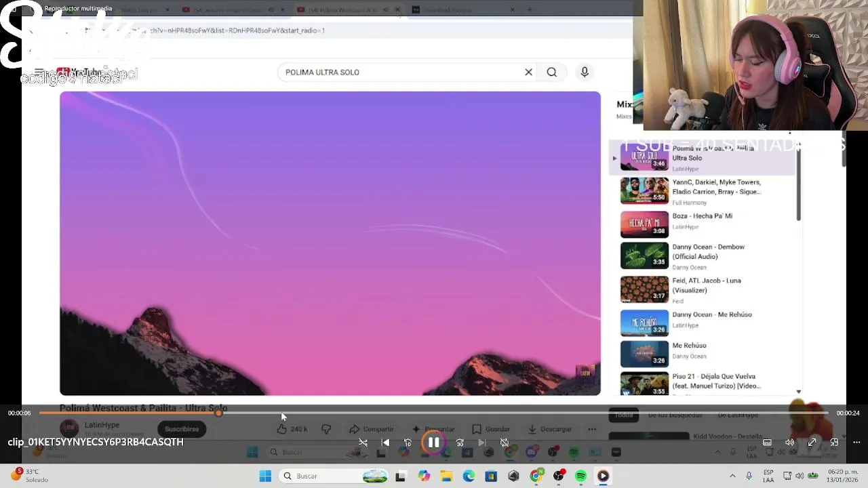Toggle repeat mode in the media player
The width and height of the screenshot is (868, 488).
505,443
